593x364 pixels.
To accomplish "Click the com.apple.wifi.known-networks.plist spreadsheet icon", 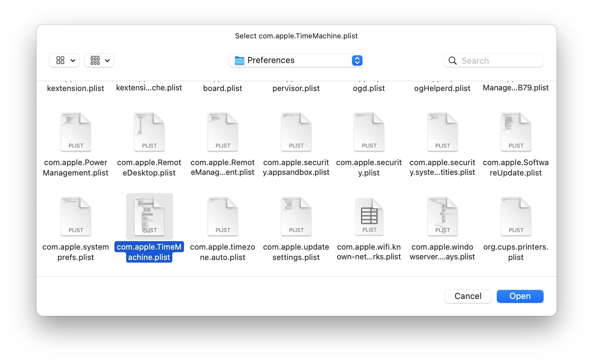I will click(x=369, y=216).
